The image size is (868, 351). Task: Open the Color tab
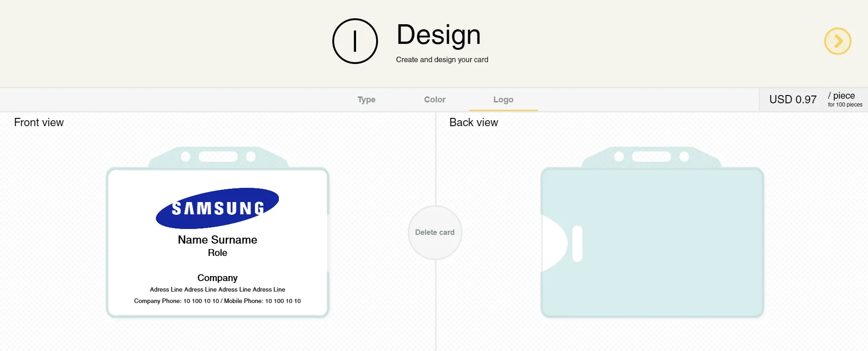[x=435, y=100]
